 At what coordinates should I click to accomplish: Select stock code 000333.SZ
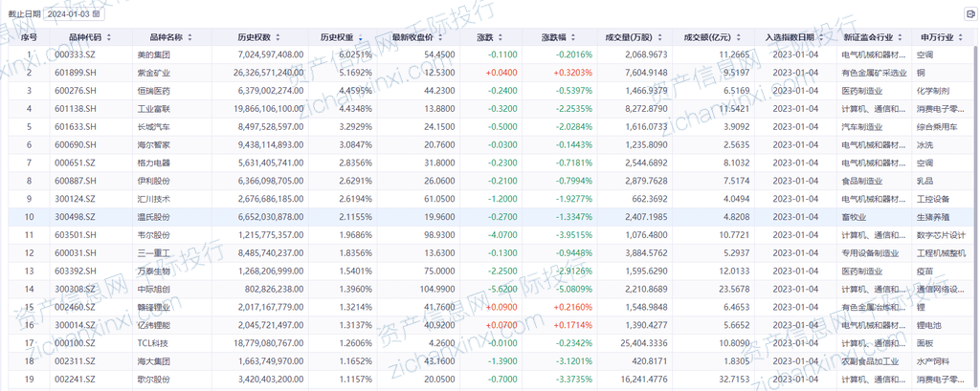click(73, 54)
